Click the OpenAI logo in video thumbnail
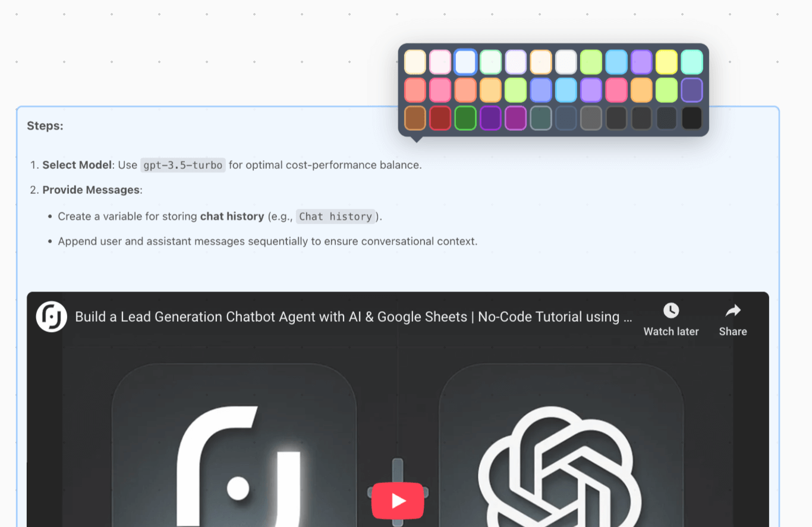The image size is (812, 527). point(560,467)
